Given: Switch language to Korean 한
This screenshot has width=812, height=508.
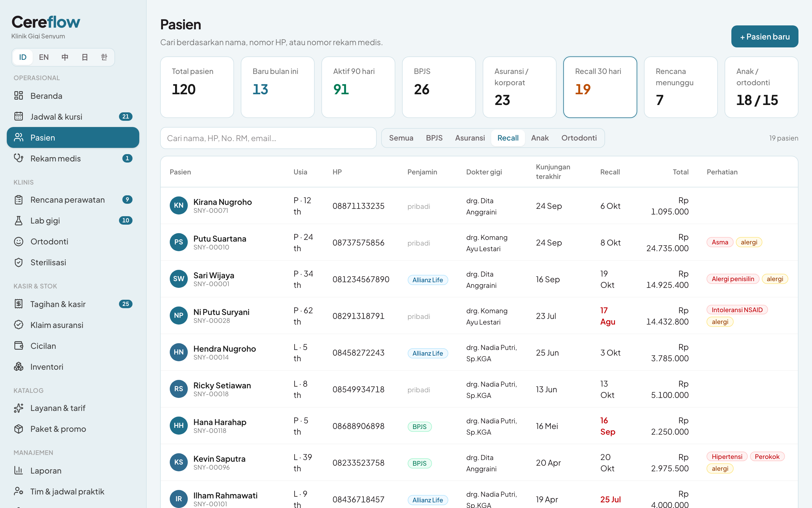Looking at the screenshot, I should 104,57.
